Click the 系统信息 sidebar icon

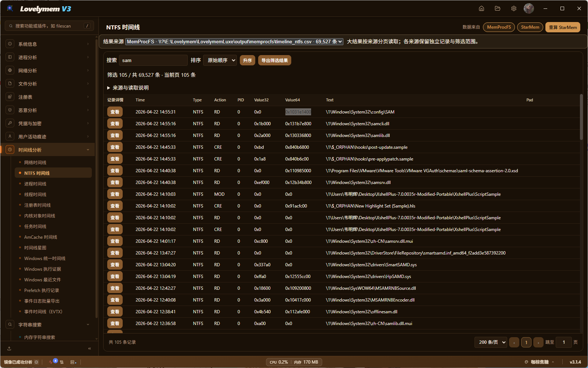tap(10, 44)
